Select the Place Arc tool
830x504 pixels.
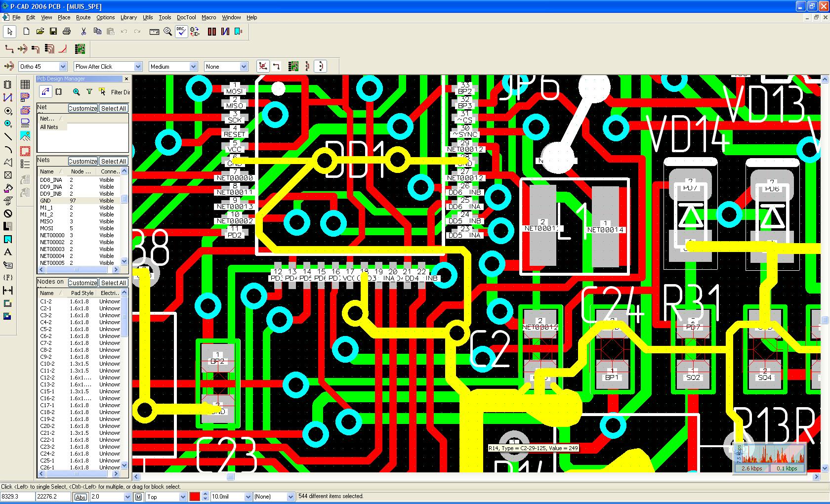8,149
